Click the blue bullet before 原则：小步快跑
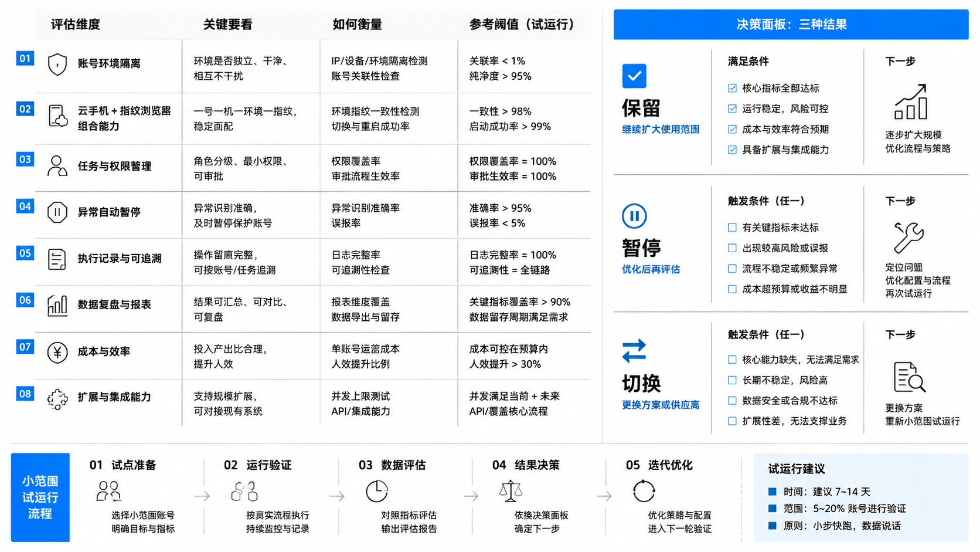This screenshot has width=980, height=552. tap(773, 526)
